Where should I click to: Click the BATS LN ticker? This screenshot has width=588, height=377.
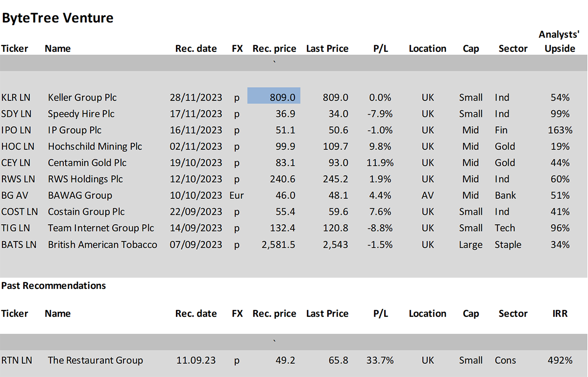point(19,244)
